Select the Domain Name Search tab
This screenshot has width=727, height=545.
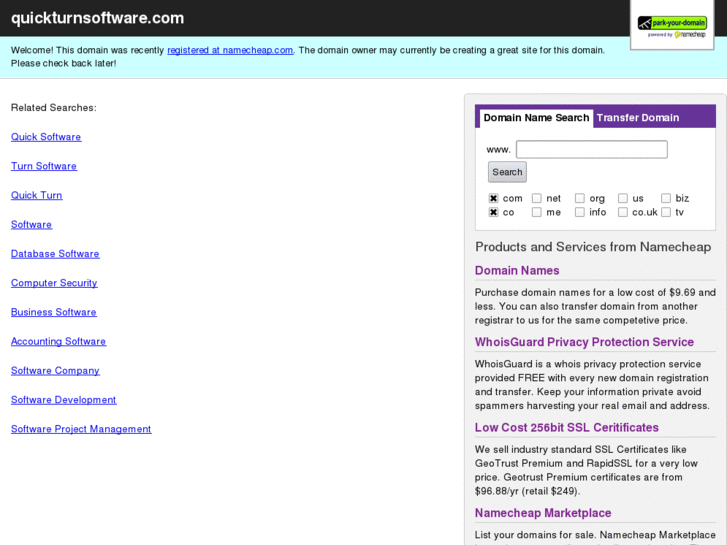tap(536, 118)
